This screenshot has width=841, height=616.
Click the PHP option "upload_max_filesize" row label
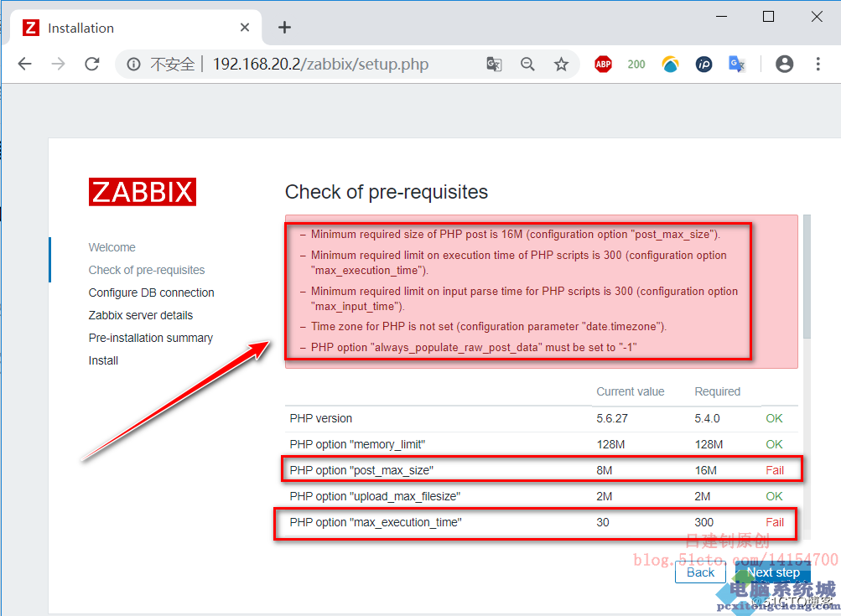375,496
